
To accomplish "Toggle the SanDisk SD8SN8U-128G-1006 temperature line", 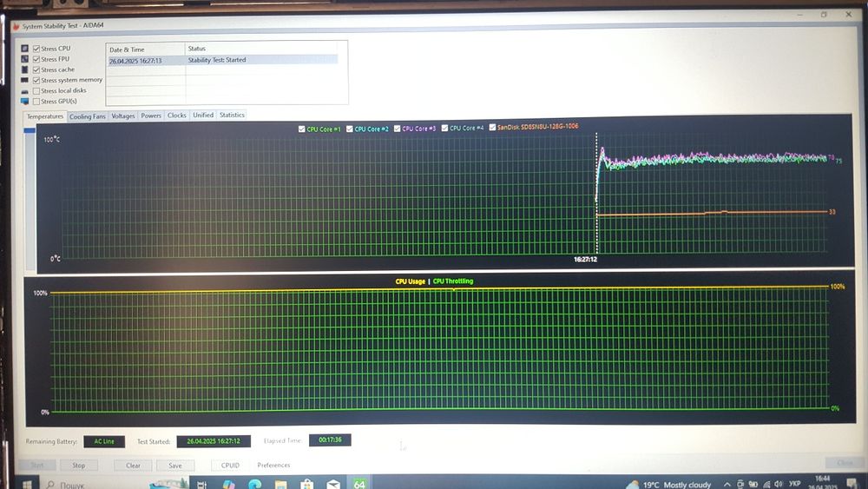I will [492, 128].
